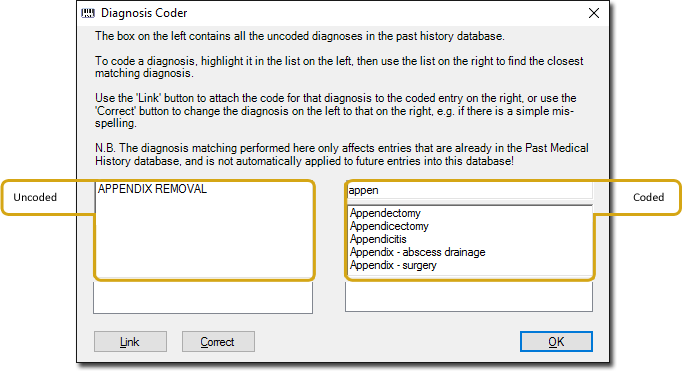Attach the code with the Link button
This screenshot has height=371, width=682.
(130, 342)
